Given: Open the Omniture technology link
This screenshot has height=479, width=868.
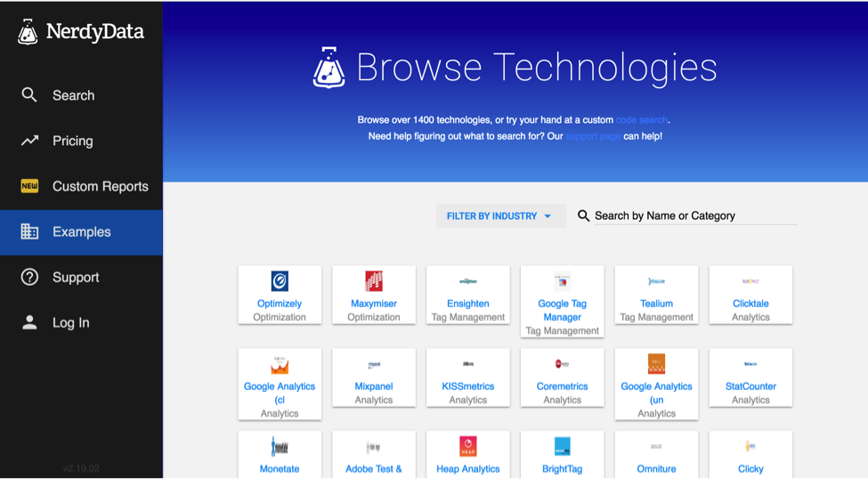Looking at the screenshot, I should [656, 468].
